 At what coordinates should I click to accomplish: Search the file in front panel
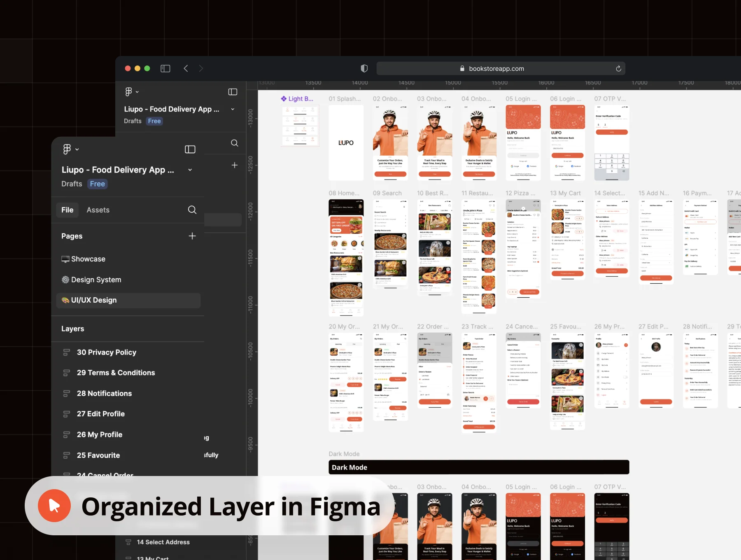pyautogui.click(x=192, y=210)
